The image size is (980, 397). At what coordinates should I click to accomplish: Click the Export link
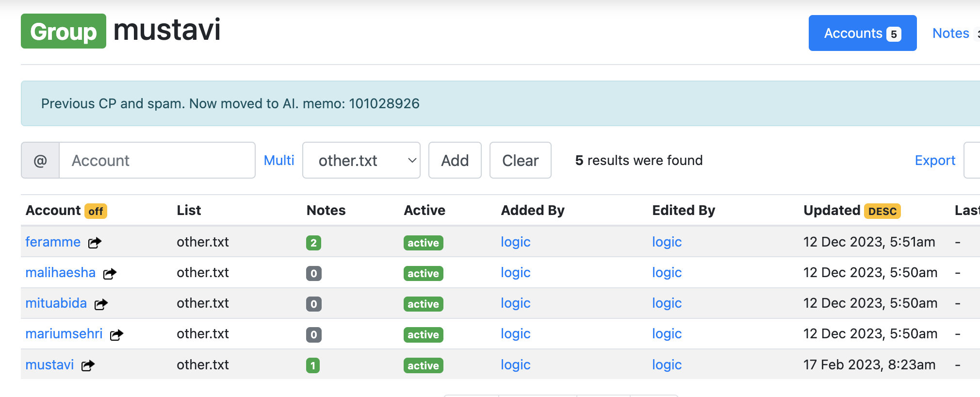coord(935,160)
